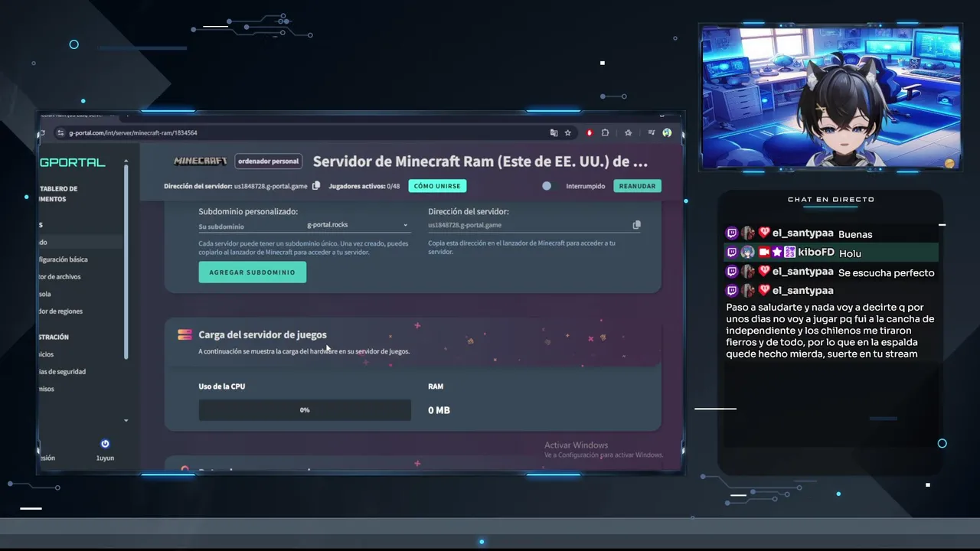
Task: Click 1uyun account name in sidebar
Action: pyautogui.click(x=105, y=458)
